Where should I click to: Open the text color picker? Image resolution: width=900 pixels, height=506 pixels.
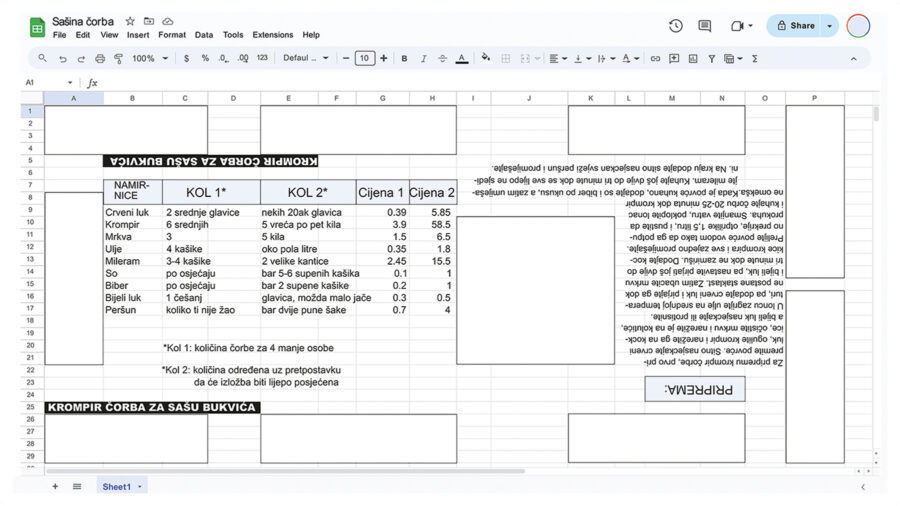click(x=461, y=59)
